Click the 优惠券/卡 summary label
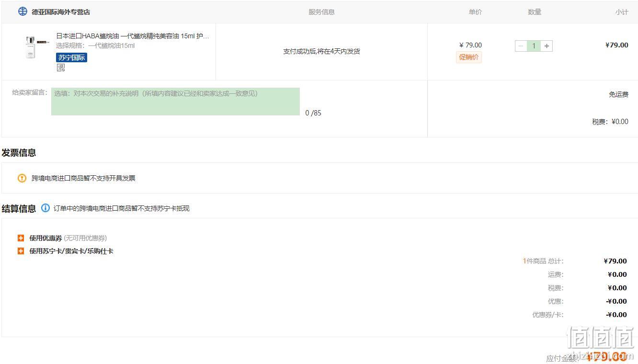Screen dimensions: 638x364 548,315
